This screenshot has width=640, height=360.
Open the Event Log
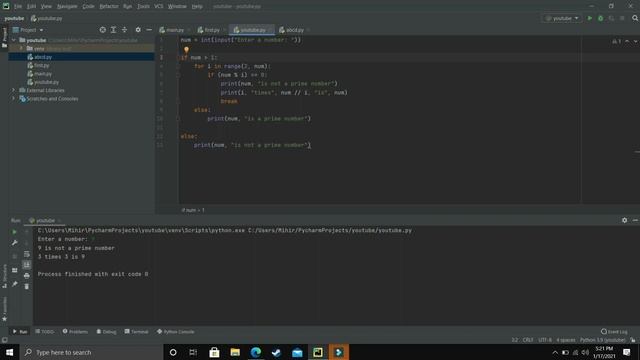tap(614, 331)
